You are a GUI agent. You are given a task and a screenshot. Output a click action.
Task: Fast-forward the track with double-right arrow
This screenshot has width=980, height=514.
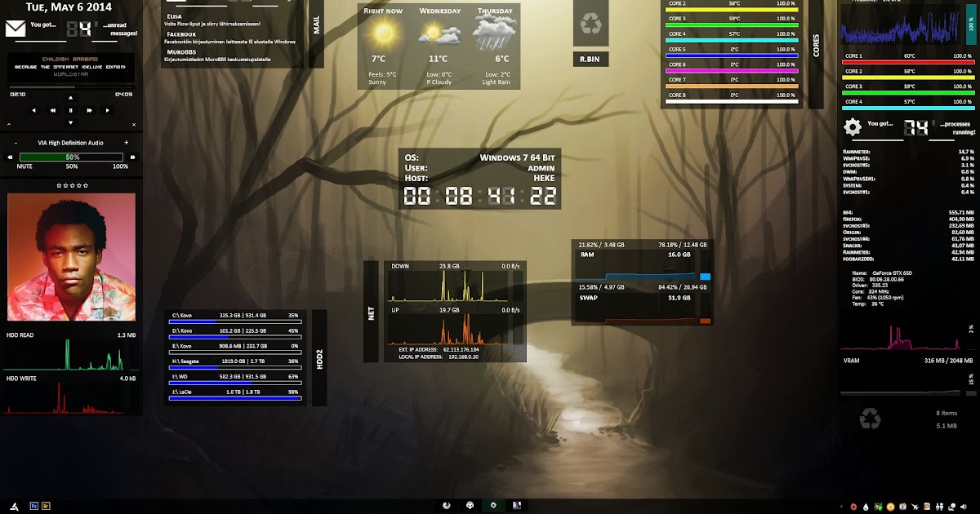[x=89, y=110]
